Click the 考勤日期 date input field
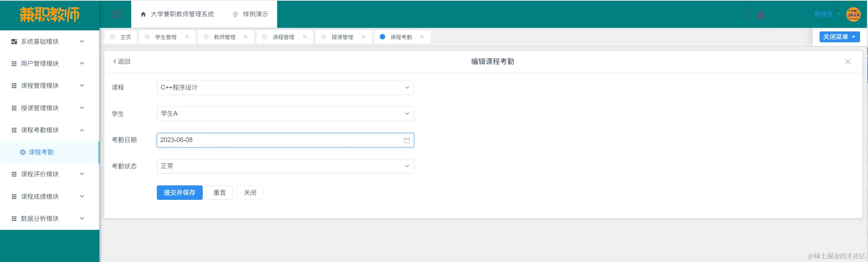Screen dimensions: 868x262 click(x=285, y=140)
